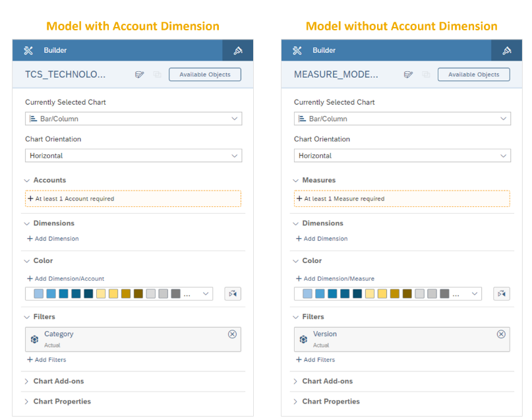Click Add Dimension in right panel
This screenshot has height=420, width=532.
pyautogui.click(x=322, y=239)
